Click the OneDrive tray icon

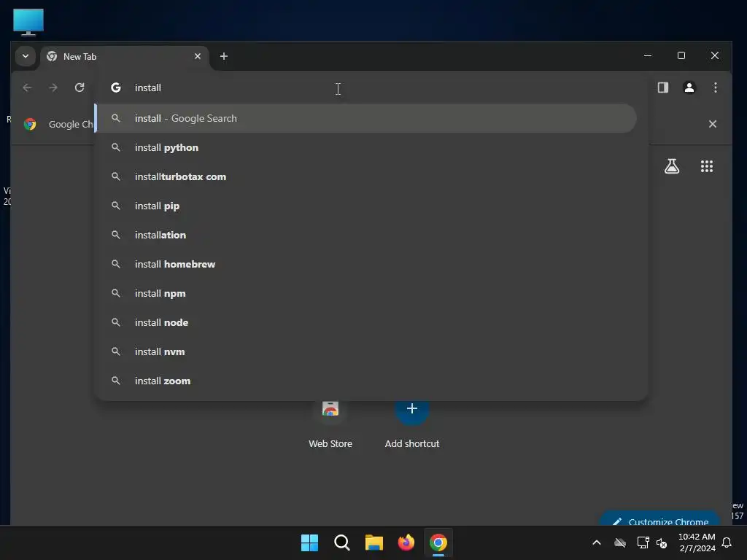(620, 542)
